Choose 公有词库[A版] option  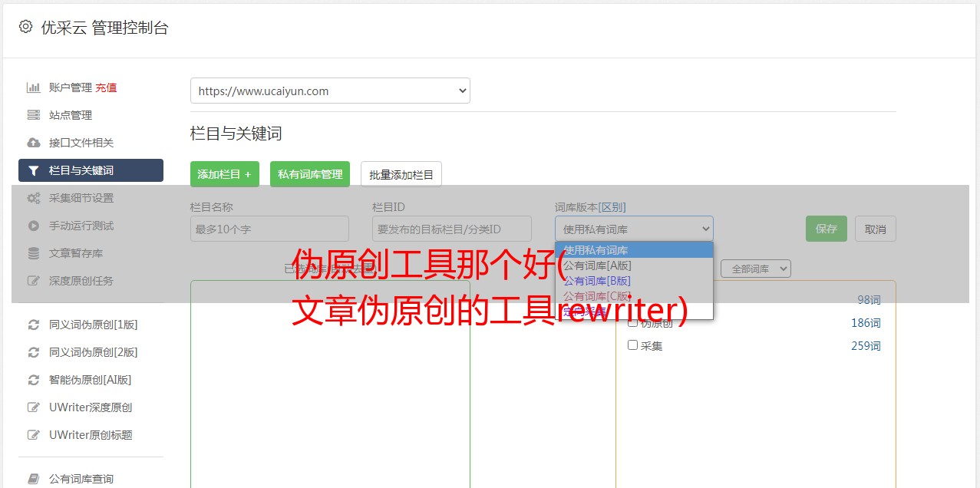[634, 265]
